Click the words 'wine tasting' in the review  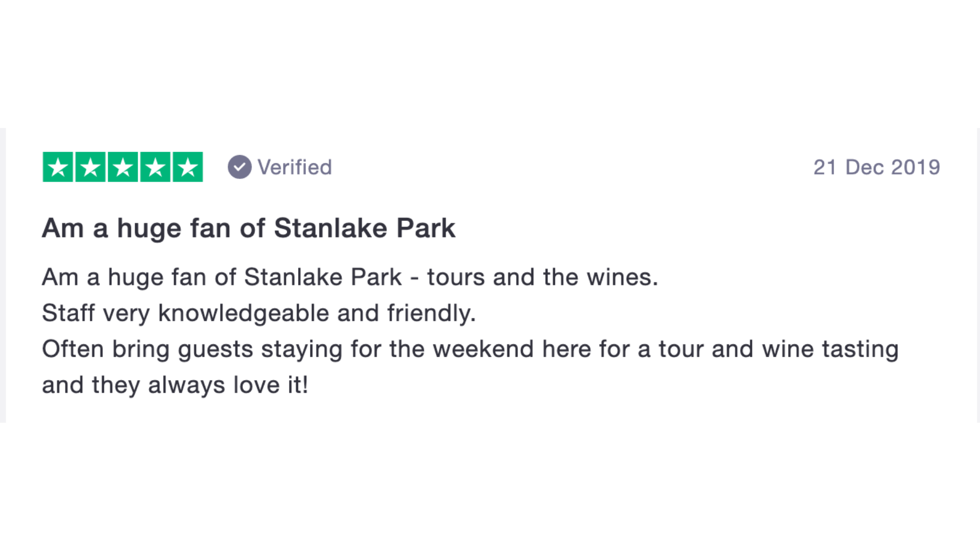pyautogui.click(x=830, y=349)
